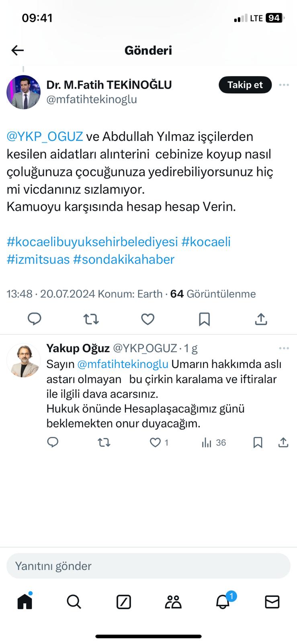Open Direct Messages from the bottom bar

[x=272, y=602]
